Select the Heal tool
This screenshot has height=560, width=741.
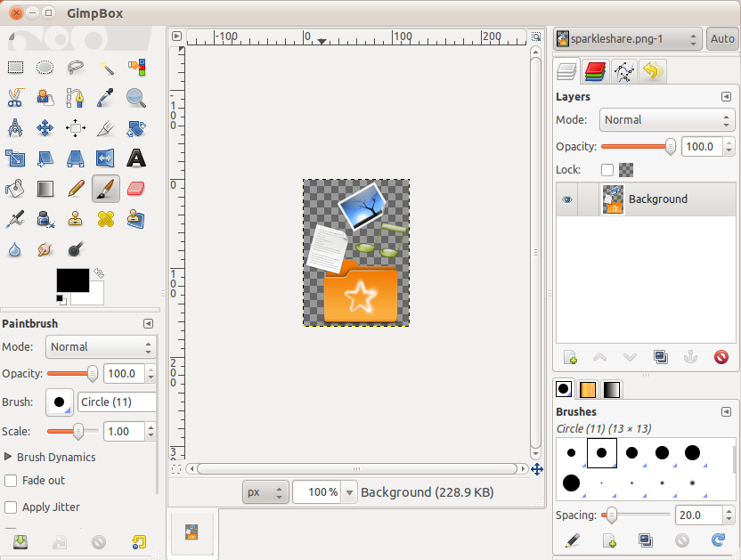click(105, 218)
